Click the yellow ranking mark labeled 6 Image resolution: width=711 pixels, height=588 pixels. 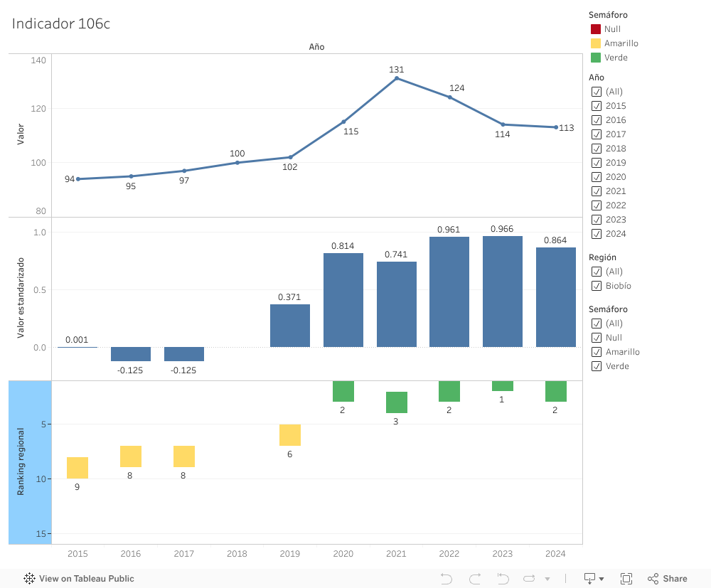pyautogui.click(x=290, y=435)
